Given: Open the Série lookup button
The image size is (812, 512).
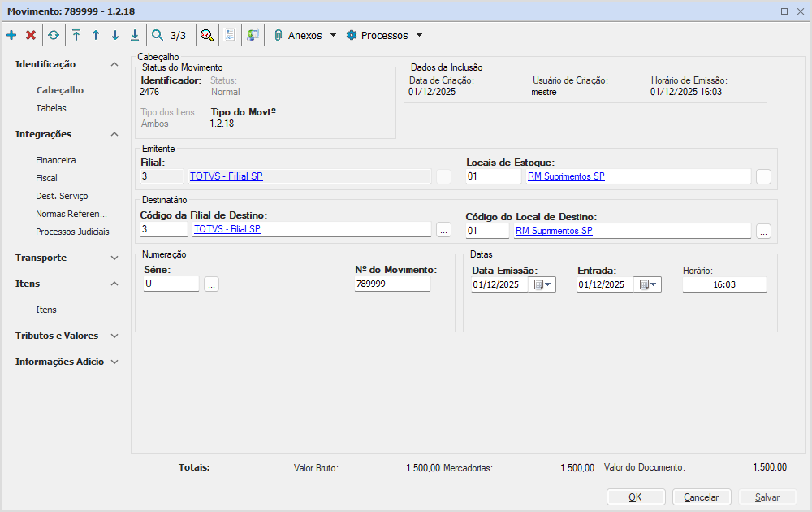Looking at the screenshot, I should [x=211, y=284].
